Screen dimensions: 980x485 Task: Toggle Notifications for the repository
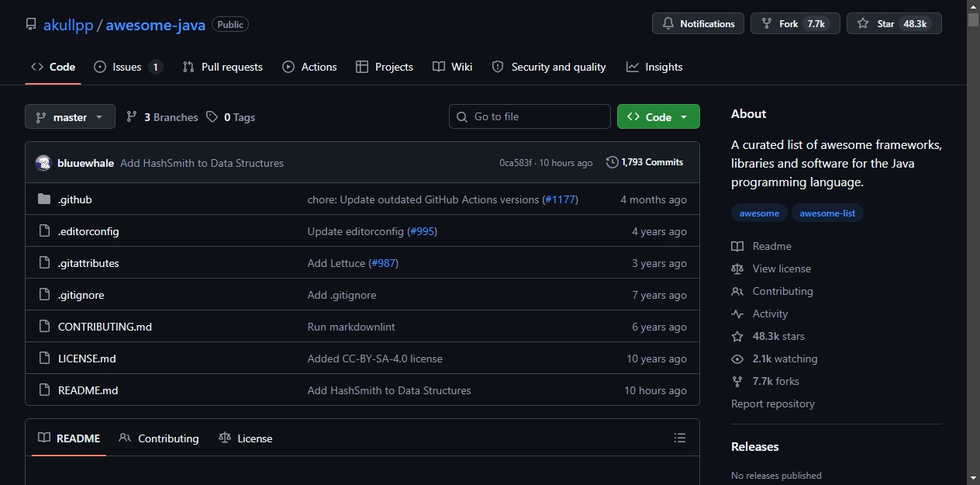(698, 24)
